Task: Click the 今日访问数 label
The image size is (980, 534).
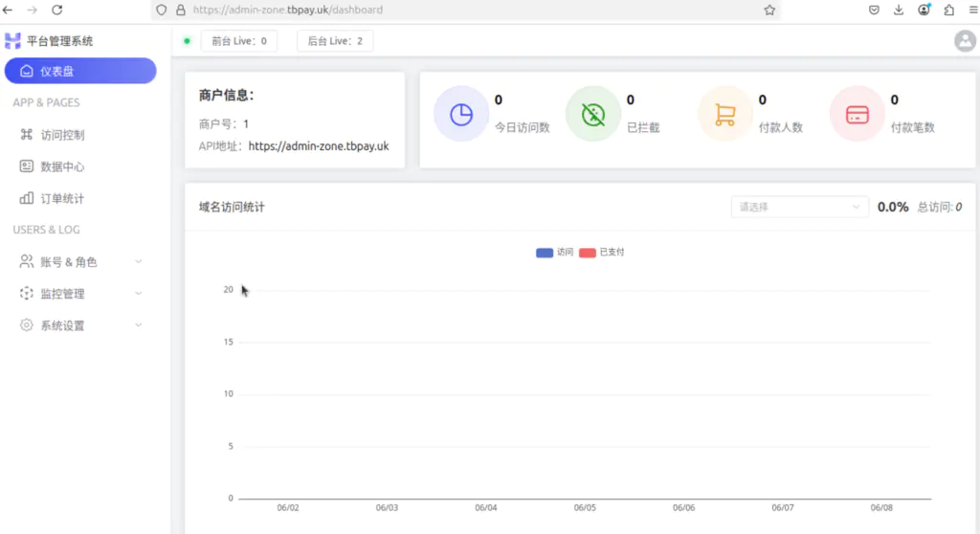Action: click(522, 127)
